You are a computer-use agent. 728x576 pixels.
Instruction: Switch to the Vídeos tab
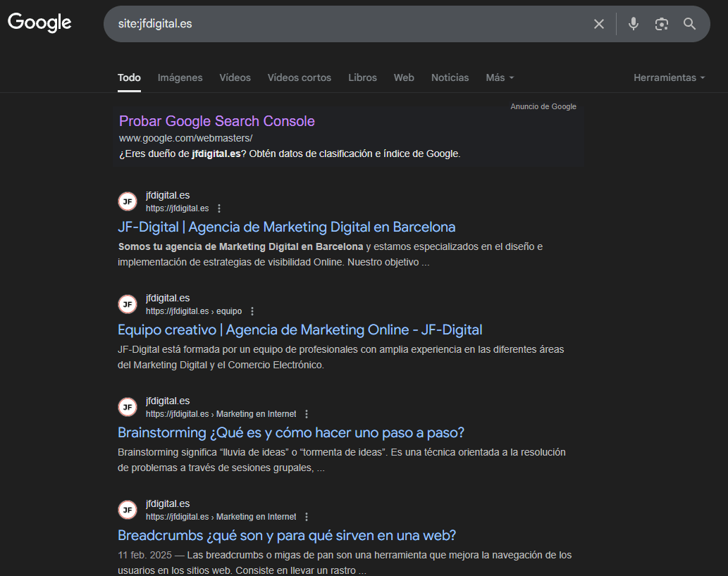pos(235,77)
